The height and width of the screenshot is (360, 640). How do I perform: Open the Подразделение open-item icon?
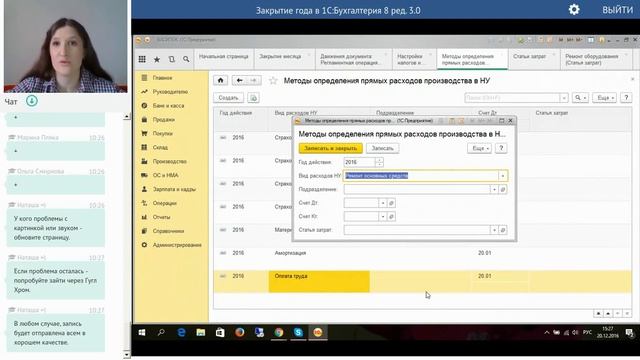(503, 189)
